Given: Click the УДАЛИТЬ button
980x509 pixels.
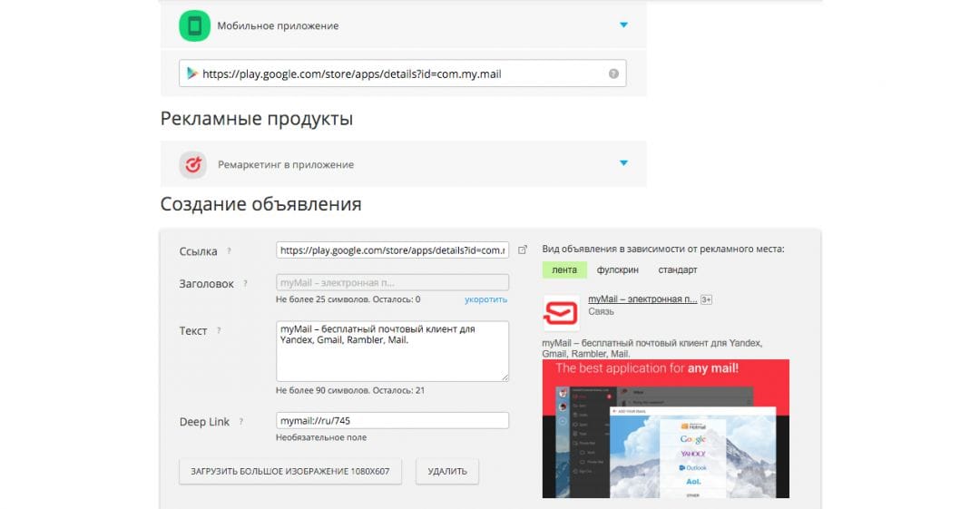Looking at the screenshot, I should 447,472.
